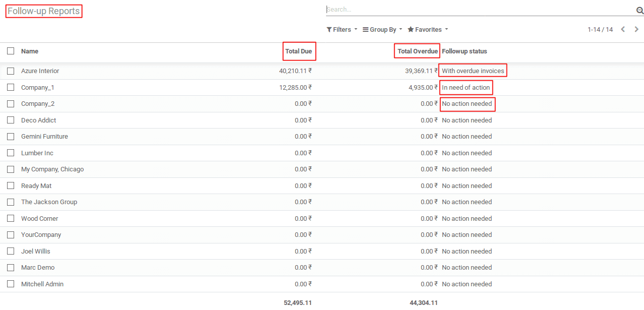Open the Group By dropdown

pyautogui.click(x=382, y=30)
